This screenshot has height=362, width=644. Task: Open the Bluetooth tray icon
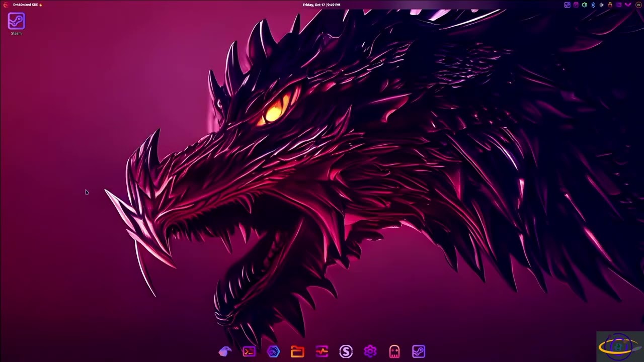(593, 5)
